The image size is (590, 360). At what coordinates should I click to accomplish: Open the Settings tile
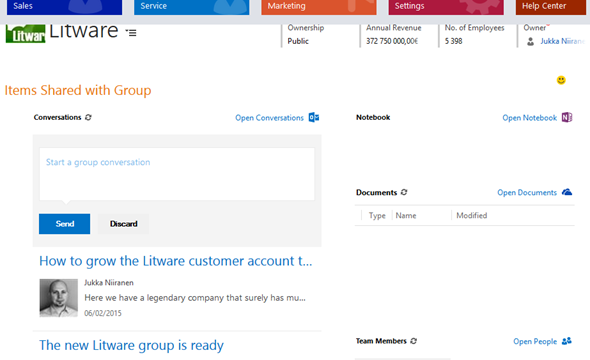pyautogui.click(x=446, y=7)
